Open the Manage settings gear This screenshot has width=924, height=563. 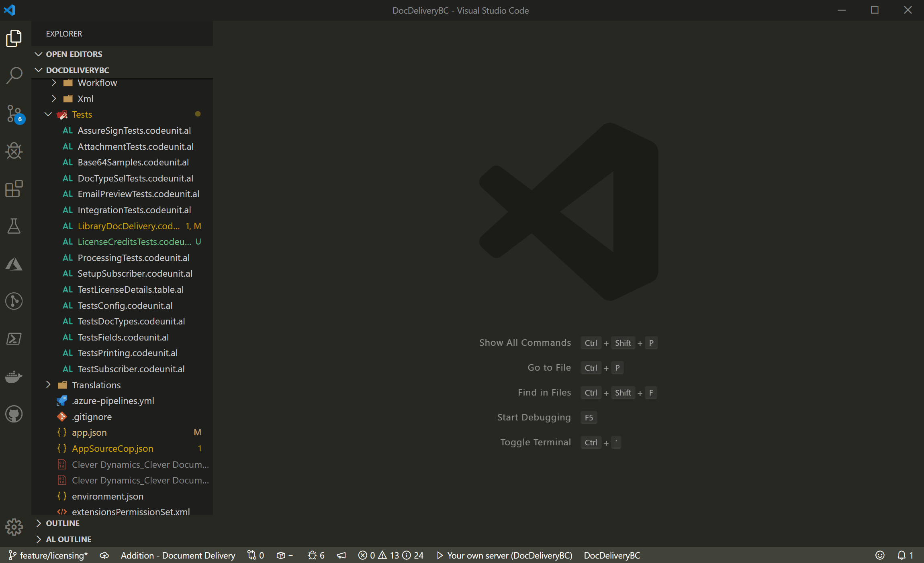[14, 527]
